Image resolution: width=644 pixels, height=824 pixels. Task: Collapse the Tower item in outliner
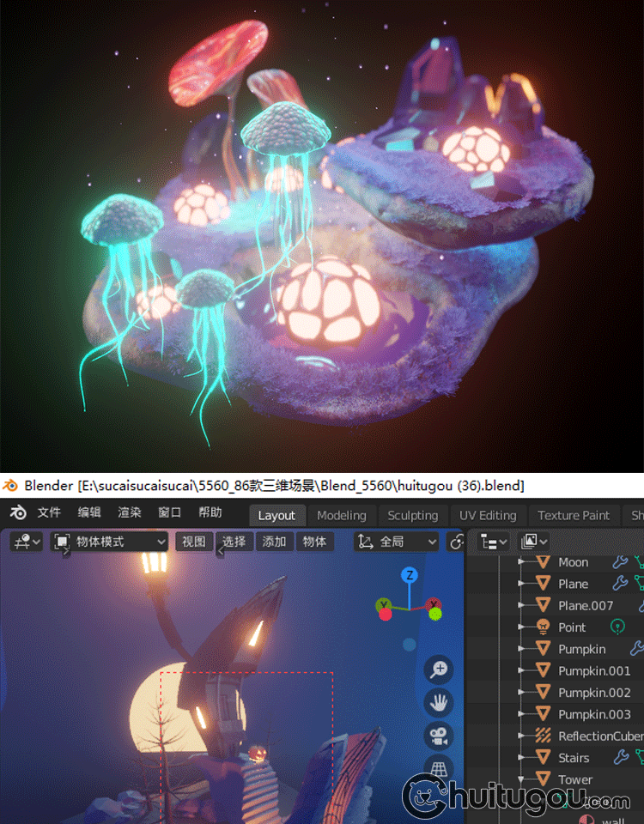521,779
